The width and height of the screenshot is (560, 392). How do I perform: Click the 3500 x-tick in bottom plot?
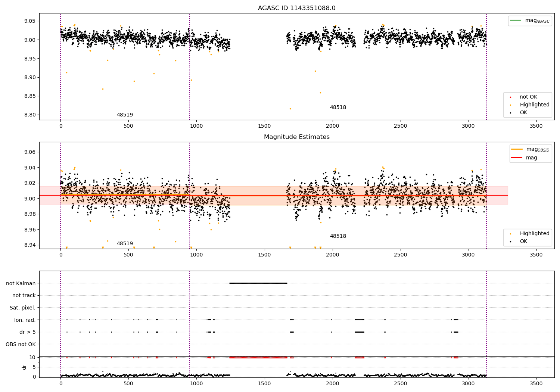(x=536, y=383)
